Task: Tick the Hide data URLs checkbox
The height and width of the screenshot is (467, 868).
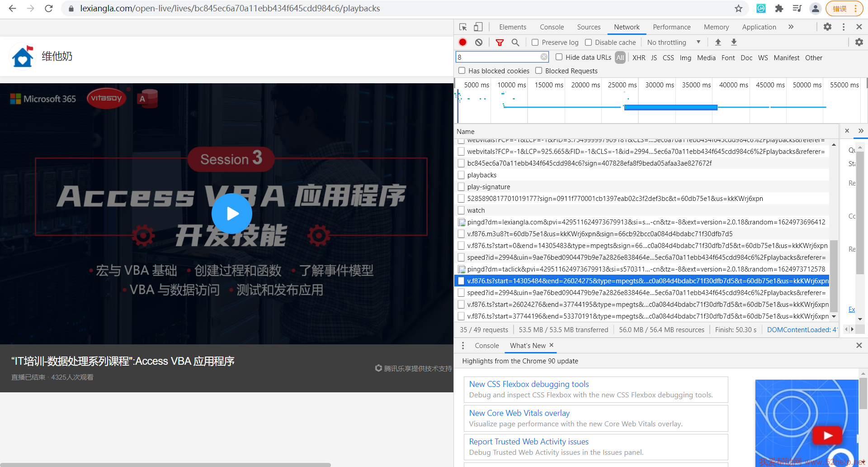Action: (x=559, y=57)
